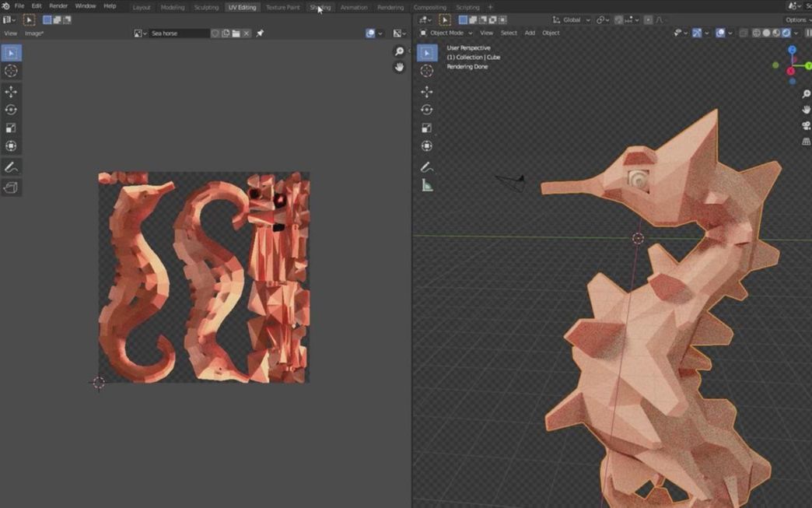Select the Scale tool in the UV editor
The width and height of the screenshot is (812, 508).
tap(11, 127)
